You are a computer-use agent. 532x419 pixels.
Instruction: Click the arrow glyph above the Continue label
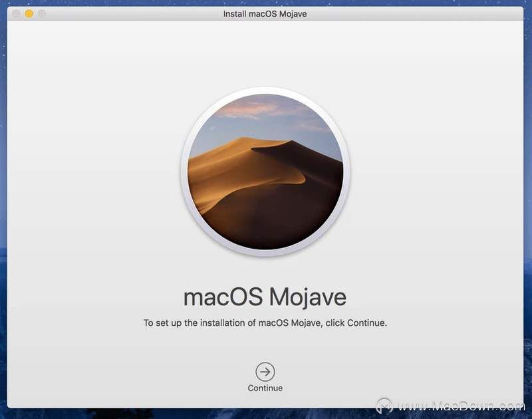pyautogui.click(x=265, y=372)
